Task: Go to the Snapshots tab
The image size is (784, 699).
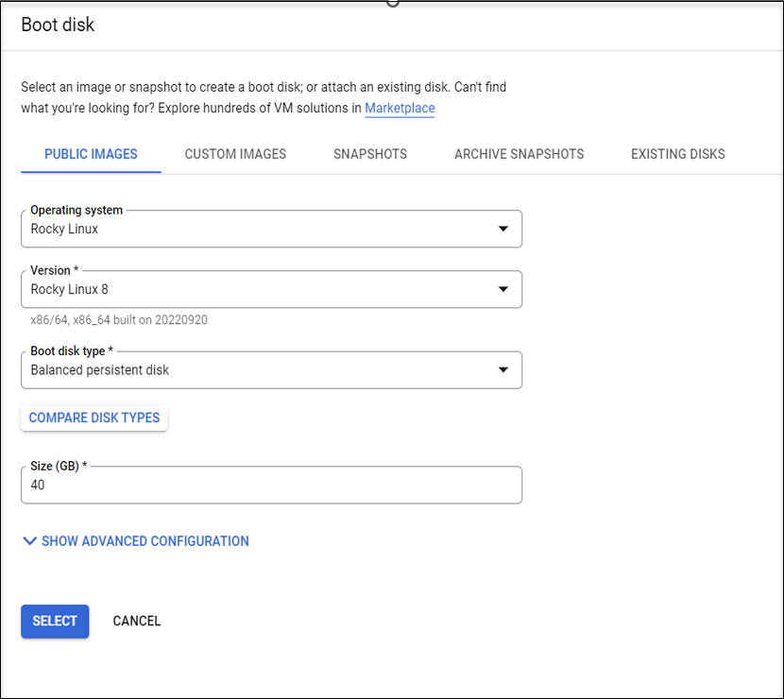Action: pos(370,154)
